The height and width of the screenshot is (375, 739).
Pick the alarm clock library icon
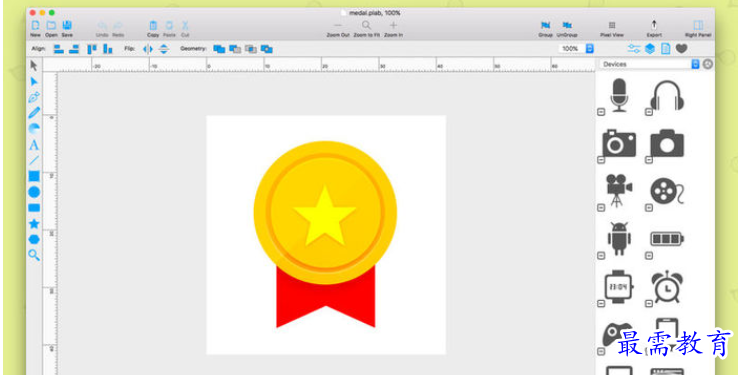667,286
